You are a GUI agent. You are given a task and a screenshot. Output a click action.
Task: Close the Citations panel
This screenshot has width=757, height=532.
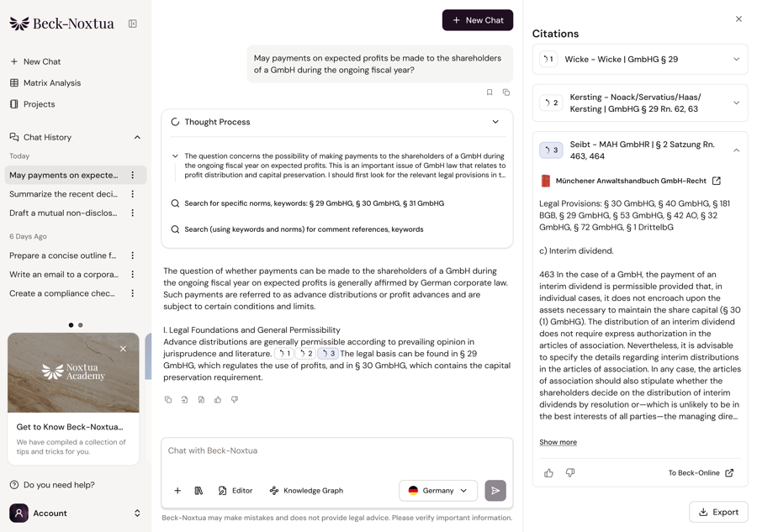point(738,18)
